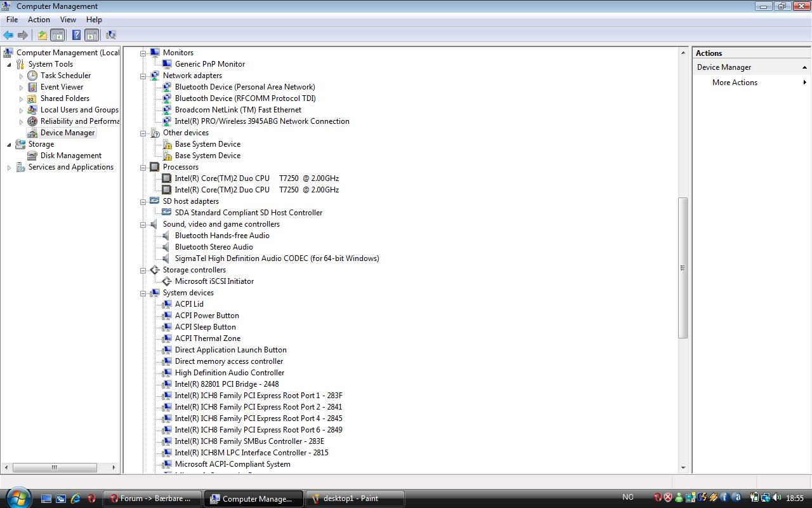Switch to desktop1 - Paint taskbar button
Screen dimensions: 812x508
pos(355,498)
